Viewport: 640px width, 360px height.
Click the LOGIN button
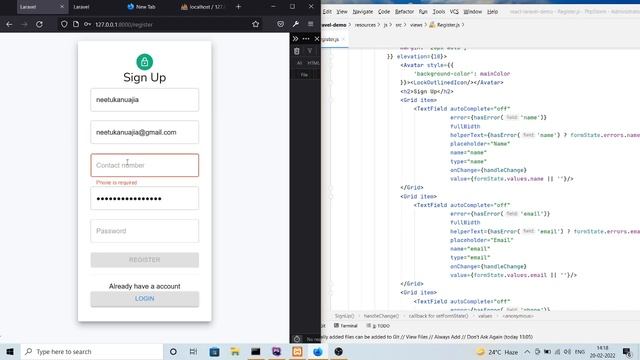click(144, 299)
